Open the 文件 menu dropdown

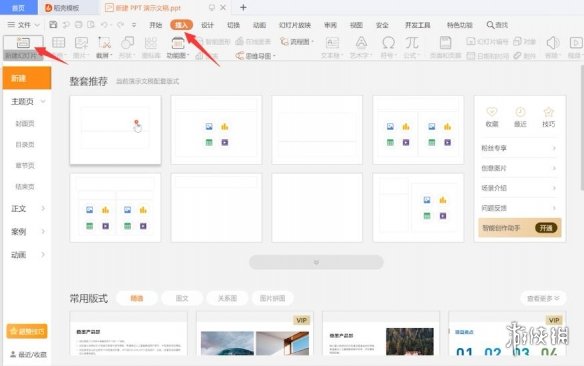tap(23, 25)
